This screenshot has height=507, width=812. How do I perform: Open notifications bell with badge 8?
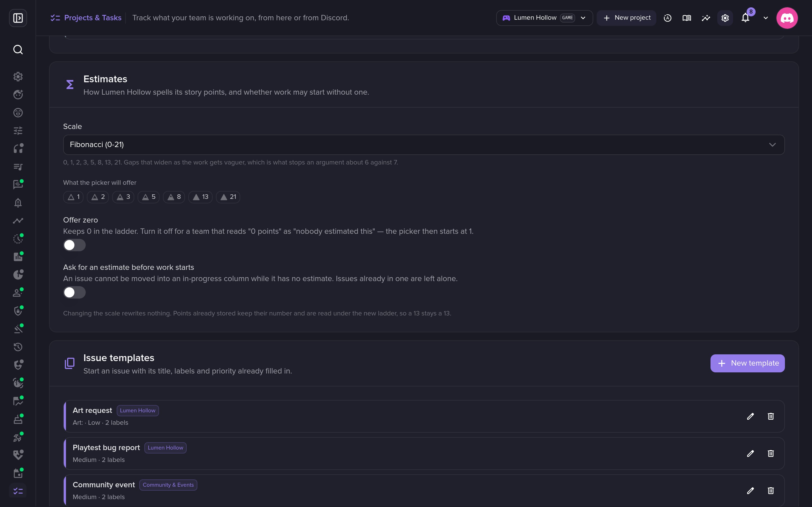745,18
